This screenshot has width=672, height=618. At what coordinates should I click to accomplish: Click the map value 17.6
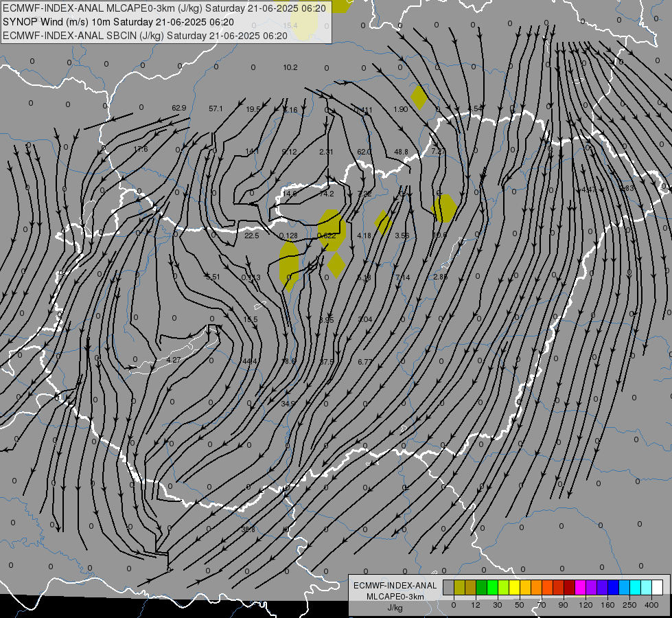tap(141, 149)
